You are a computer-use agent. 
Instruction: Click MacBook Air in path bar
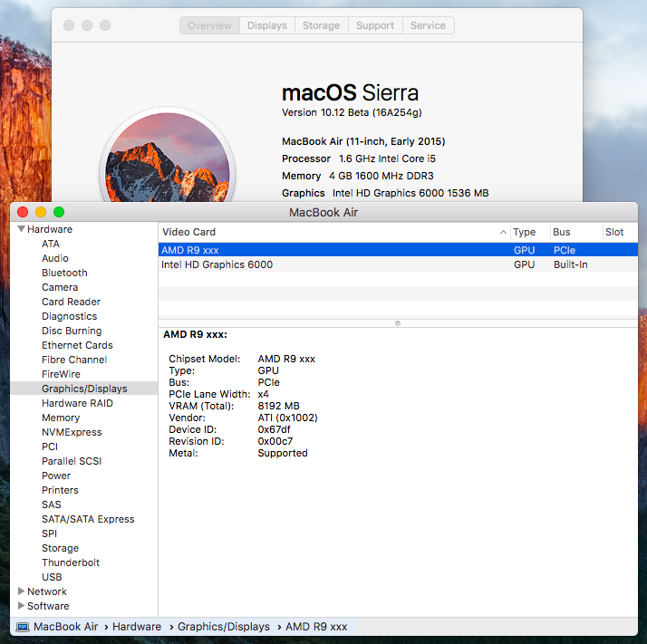[x=65, y=626]
